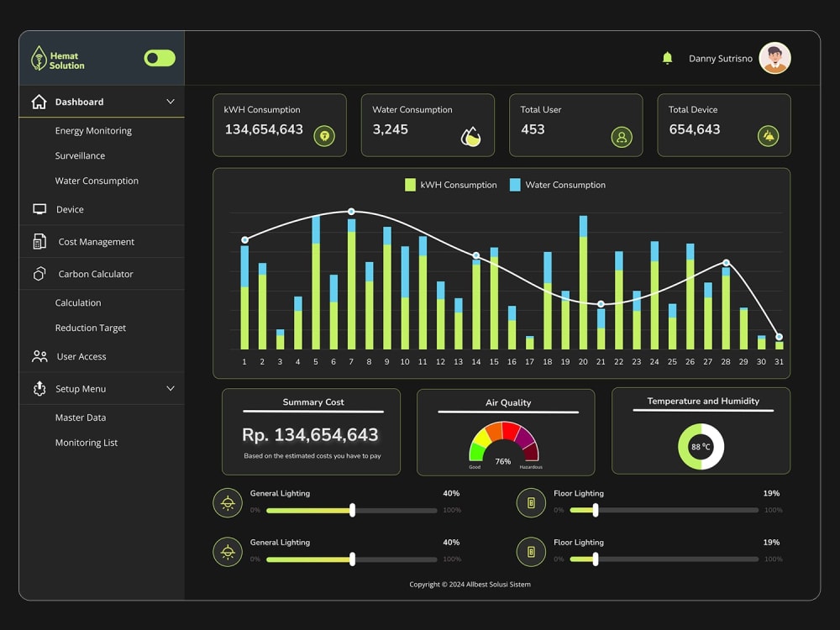Adjust the first Floor Lighting slider handle

coord(596,510)
